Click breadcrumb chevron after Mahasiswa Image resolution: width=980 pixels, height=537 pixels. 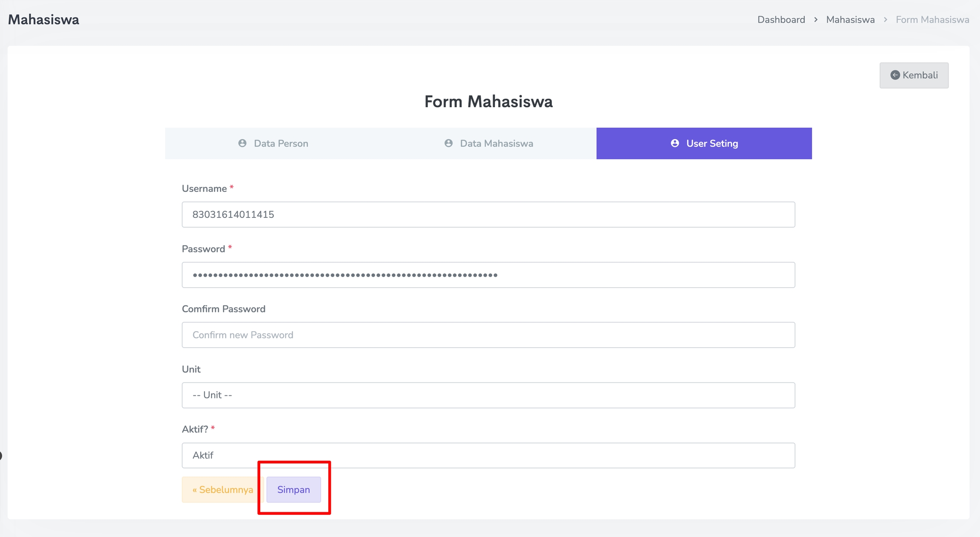pyautogui.click(x=886, y=20)
